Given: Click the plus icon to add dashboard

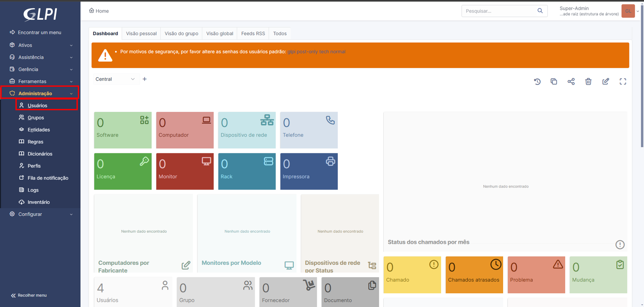Looking at the screenshot, I should point(144,79).
